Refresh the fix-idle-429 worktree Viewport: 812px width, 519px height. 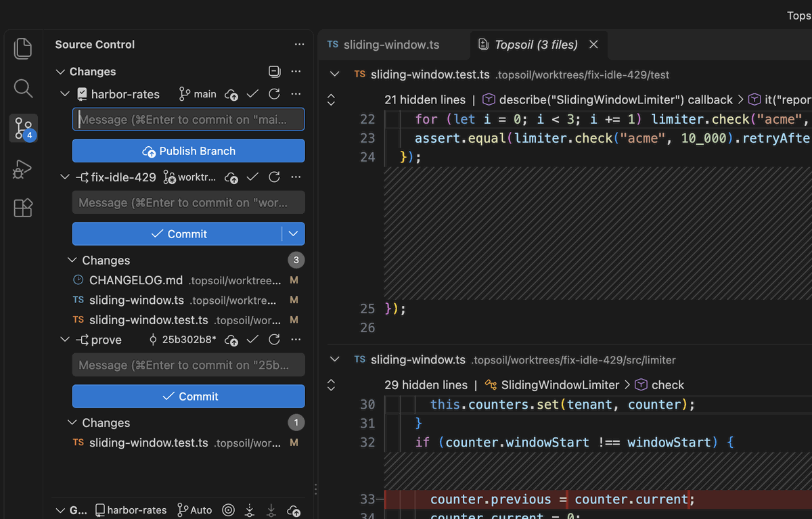click(274, 177)
